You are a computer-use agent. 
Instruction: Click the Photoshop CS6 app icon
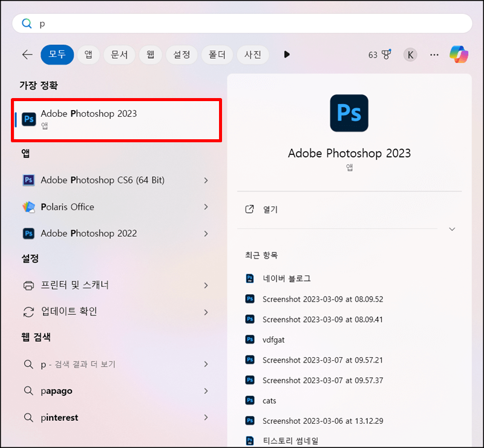coord(28,180)
